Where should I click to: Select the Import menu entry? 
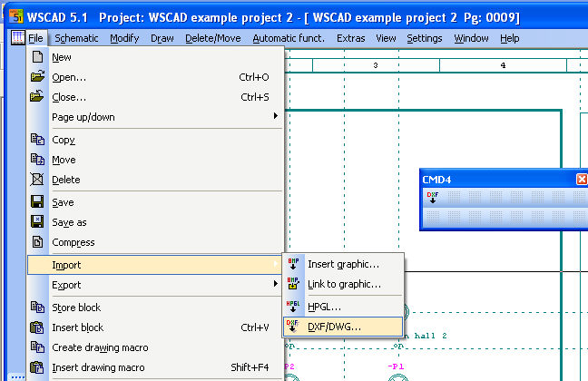[155, 265]
